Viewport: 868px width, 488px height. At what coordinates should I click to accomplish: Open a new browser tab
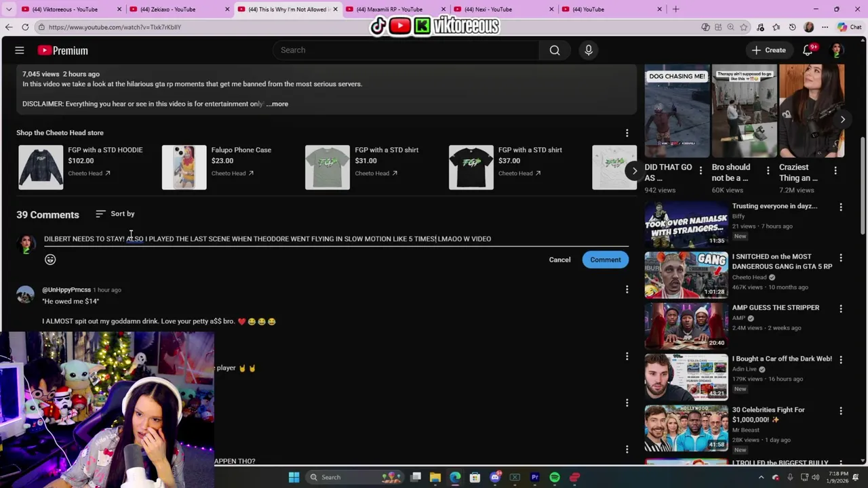tap(675, 9)
